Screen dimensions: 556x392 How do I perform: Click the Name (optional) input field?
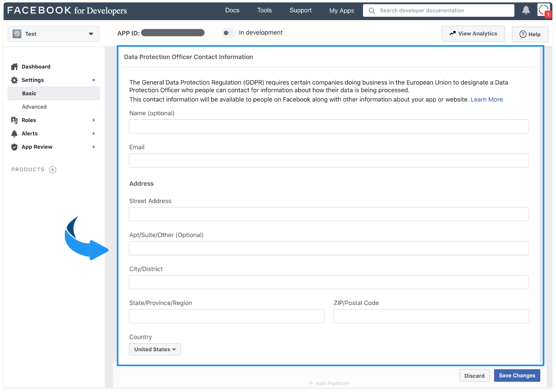(x=329, y=127)
